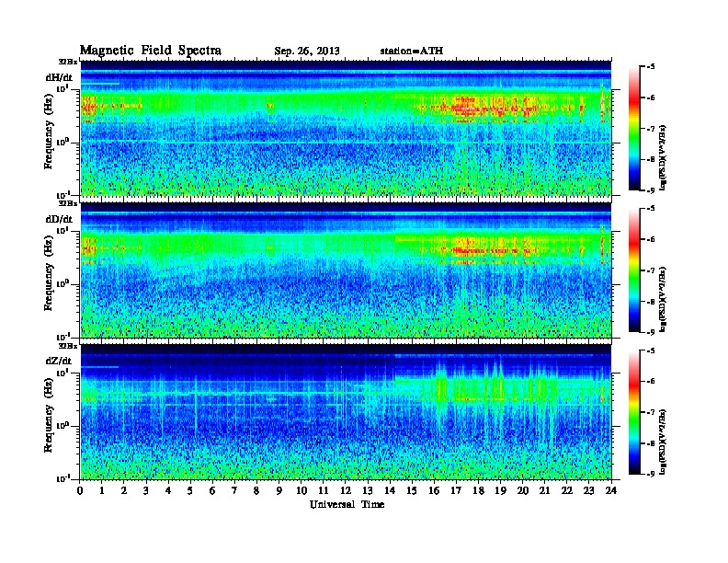Click the "5" hour tick on the time axis

pos(190,490)
